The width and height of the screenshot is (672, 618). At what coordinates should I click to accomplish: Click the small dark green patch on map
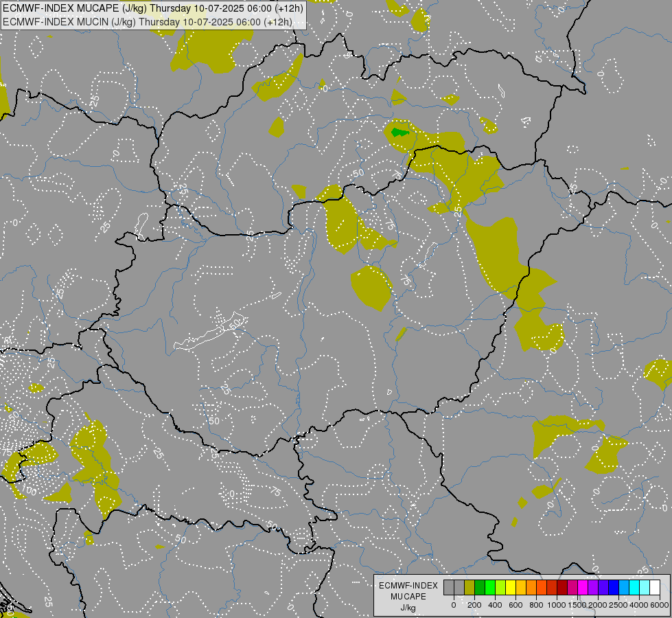coord(400,132)
